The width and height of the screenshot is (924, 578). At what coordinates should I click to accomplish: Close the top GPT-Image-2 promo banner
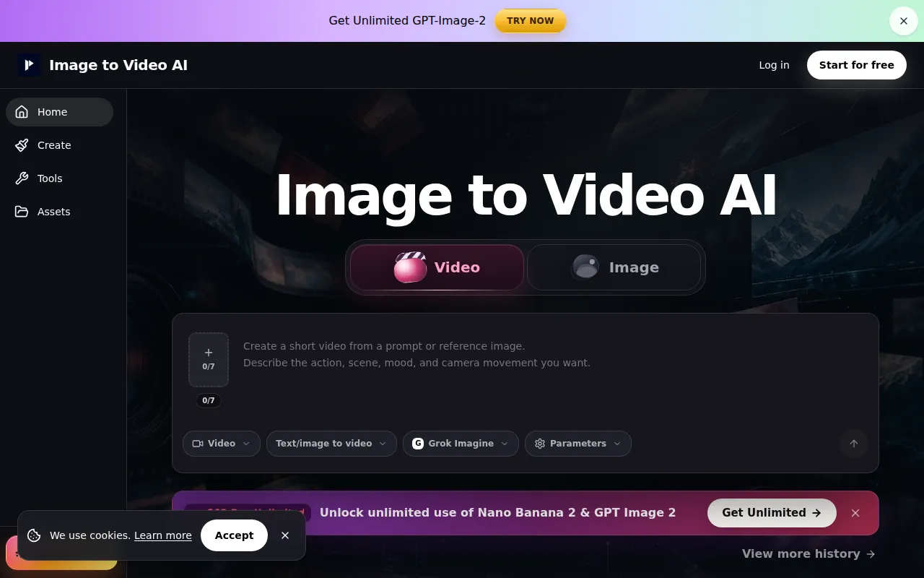tap(904, 21)
